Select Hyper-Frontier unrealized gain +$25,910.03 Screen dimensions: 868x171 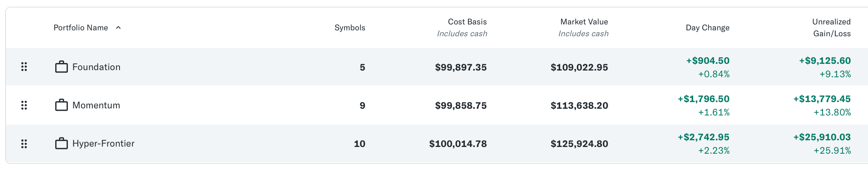coord(822,137)
